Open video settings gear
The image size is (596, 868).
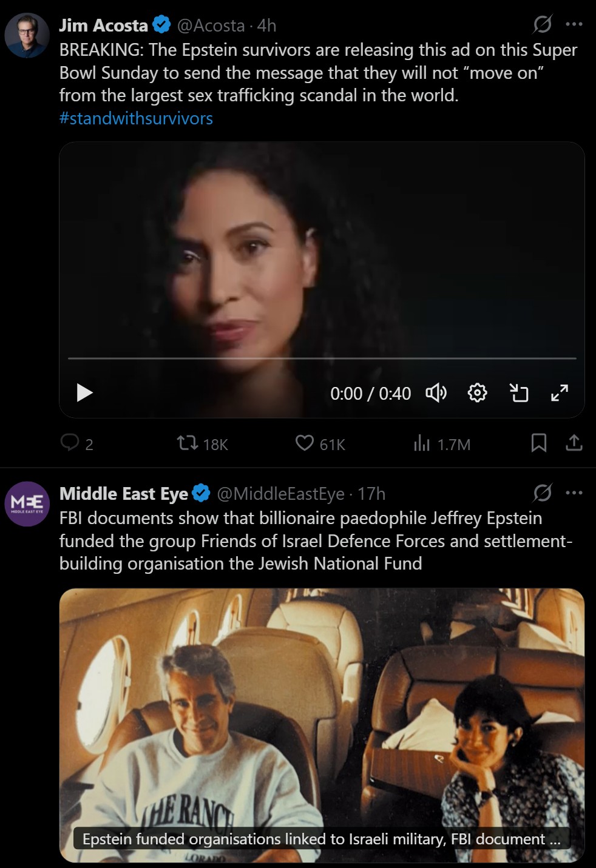(478, 393)
